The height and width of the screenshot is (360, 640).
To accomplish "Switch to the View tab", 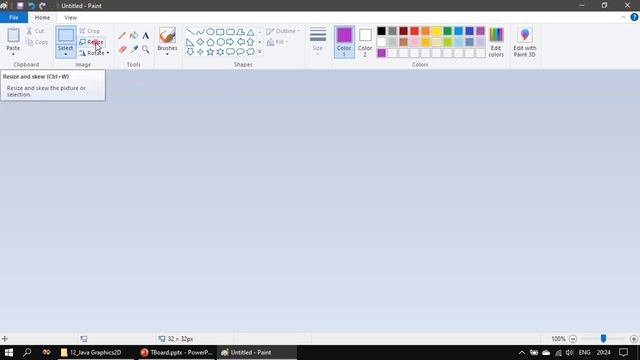I will pos(70,18).
